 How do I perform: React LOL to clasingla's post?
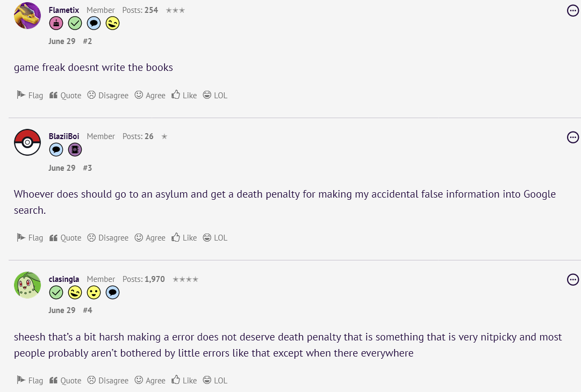(215, 380)
